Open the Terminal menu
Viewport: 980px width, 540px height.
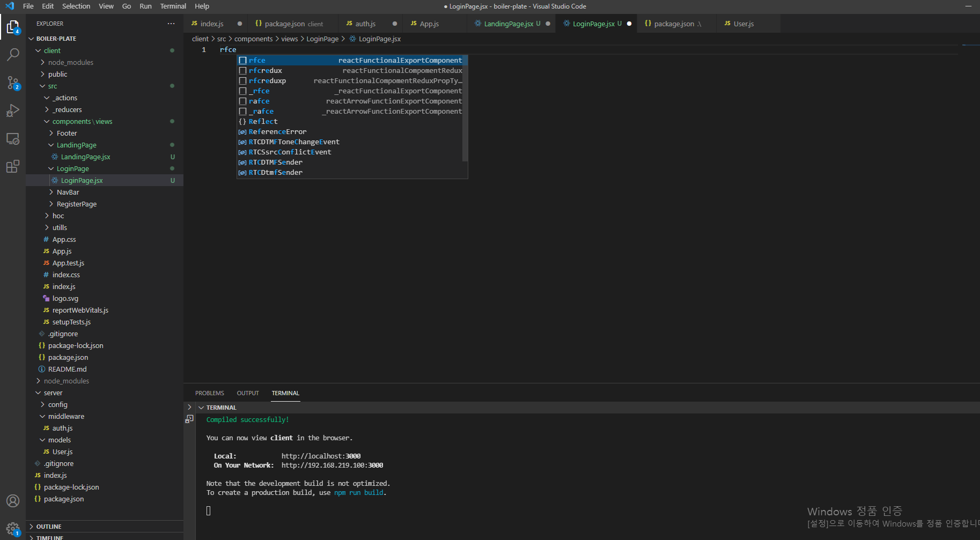click(x=173, y=6)
